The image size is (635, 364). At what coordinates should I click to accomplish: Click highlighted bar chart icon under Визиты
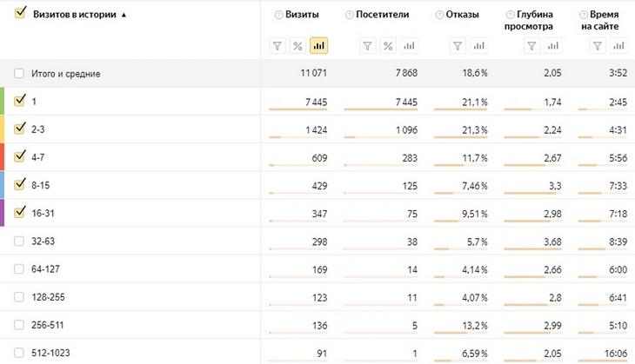pyautogui.click(x=318, y=45)
